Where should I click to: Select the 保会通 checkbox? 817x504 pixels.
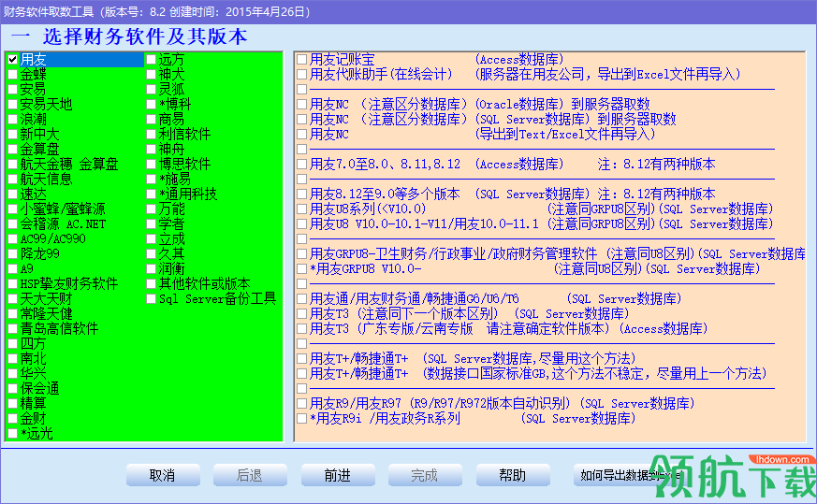pos(13,389)
